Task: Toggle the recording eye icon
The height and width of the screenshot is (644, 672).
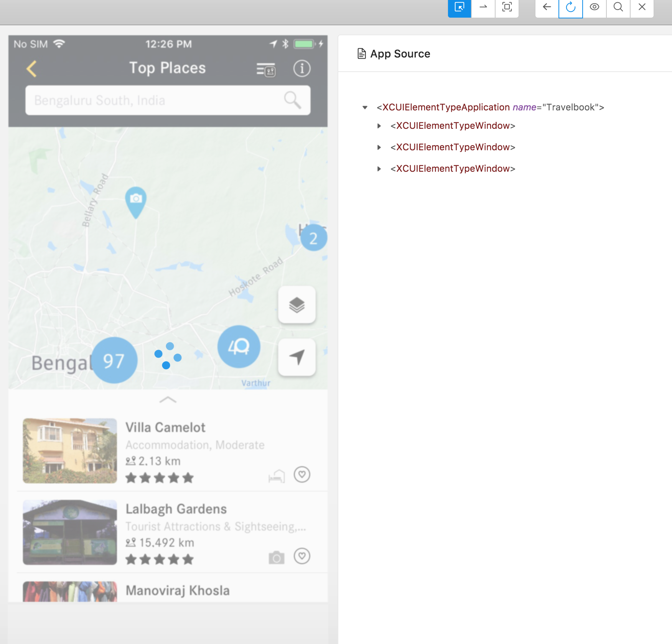Action: [x=595, y=7]
